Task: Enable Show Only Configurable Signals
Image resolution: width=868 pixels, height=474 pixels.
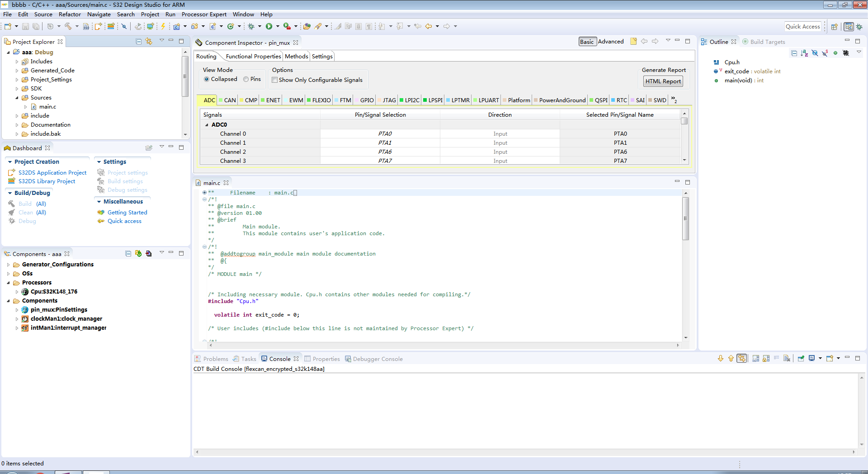Action: pos(274,80)
